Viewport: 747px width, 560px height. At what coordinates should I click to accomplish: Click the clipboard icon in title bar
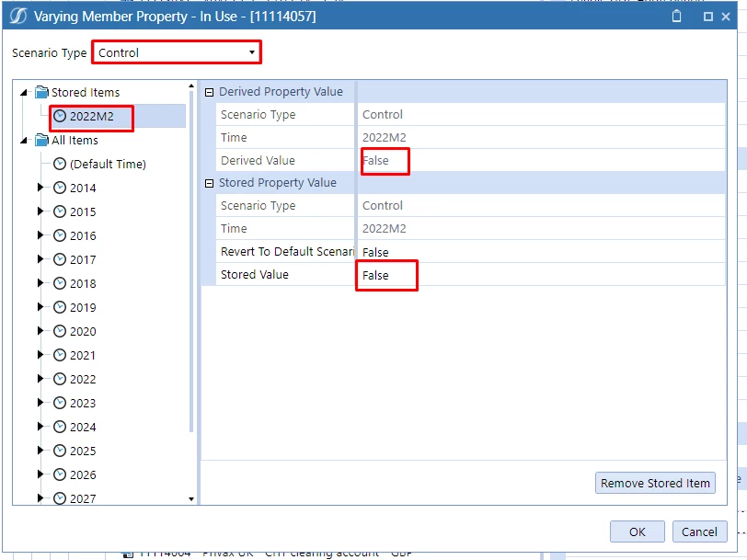click(676, 17)
